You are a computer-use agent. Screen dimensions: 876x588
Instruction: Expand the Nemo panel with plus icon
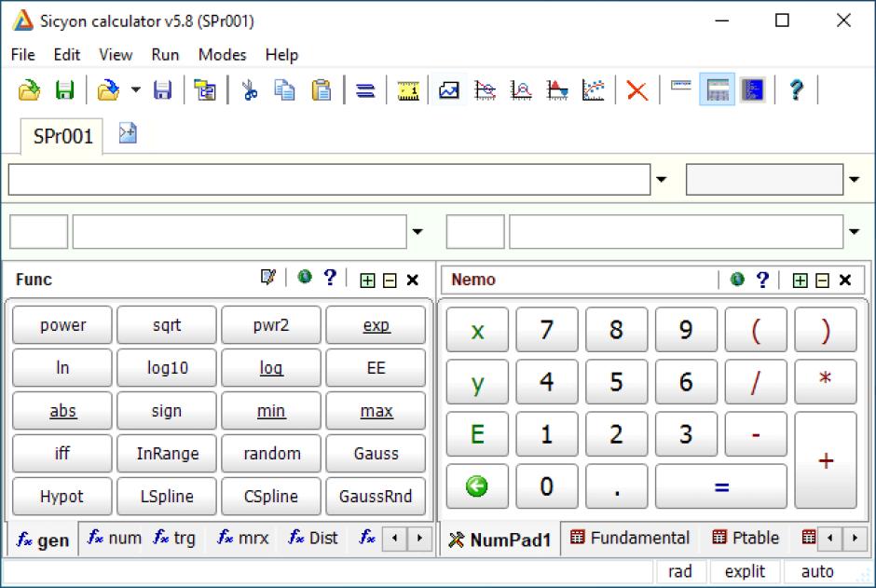point(800,280)
